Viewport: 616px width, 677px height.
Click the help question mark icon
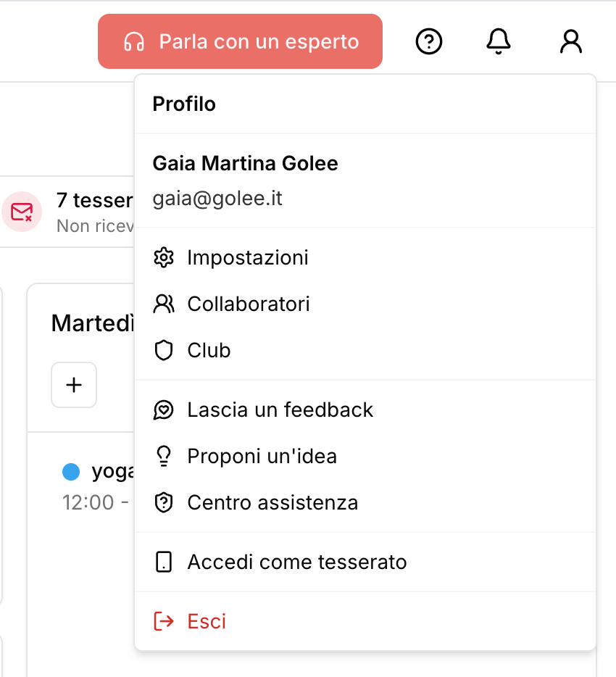point(429,42)
